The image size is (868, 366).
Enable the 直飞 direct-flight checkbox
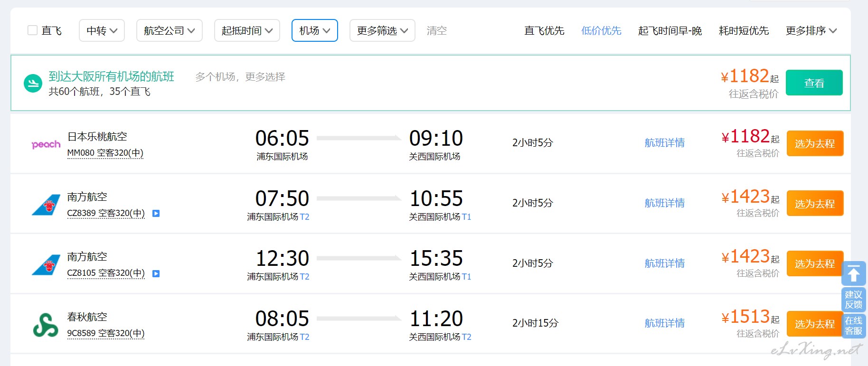point(32,30)
